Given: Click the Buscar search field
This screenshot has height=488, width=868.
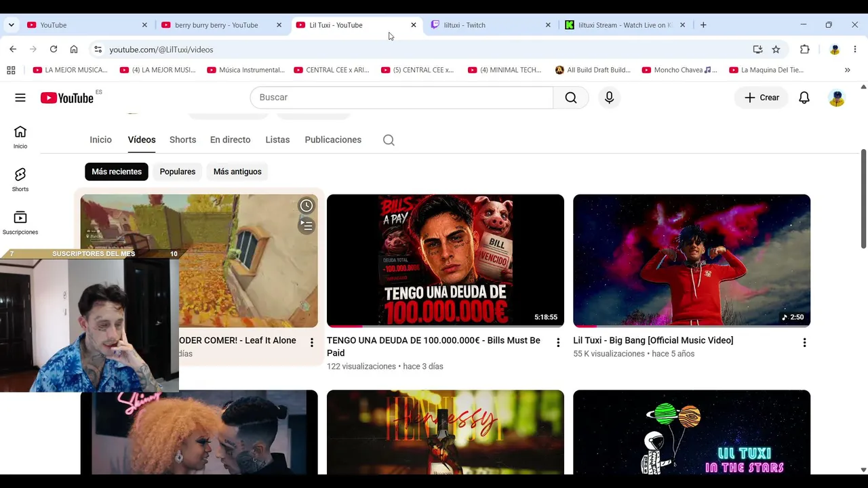Looking at the screenshot, I should (401, 98).
